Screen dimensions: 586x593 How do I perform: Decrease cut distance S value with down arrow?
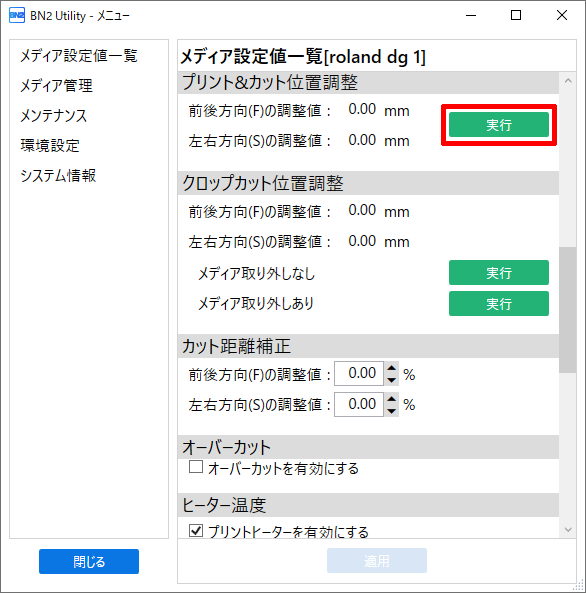(x=392, y=411)
